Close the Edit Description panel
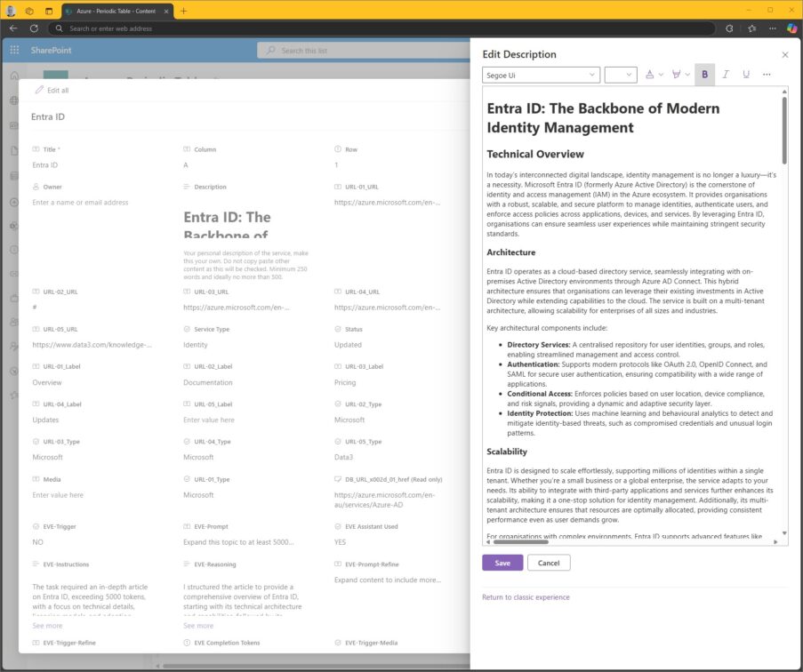This screenshot has height=672, width=803. (785, 54)
